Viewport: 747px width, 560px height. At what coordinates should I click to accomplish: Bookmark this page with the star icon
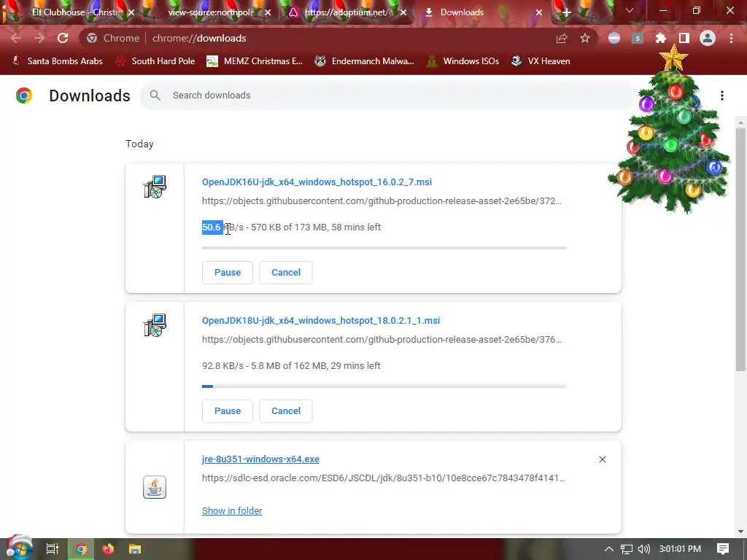585,39
